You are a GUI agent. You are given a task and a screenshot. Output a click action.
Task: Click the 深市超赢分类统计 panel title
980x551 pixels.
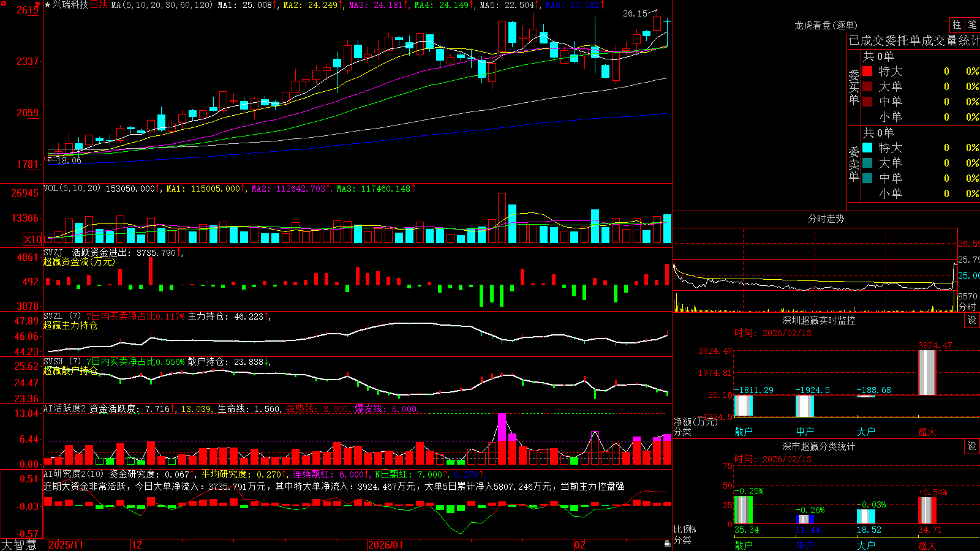pos(819,446)
